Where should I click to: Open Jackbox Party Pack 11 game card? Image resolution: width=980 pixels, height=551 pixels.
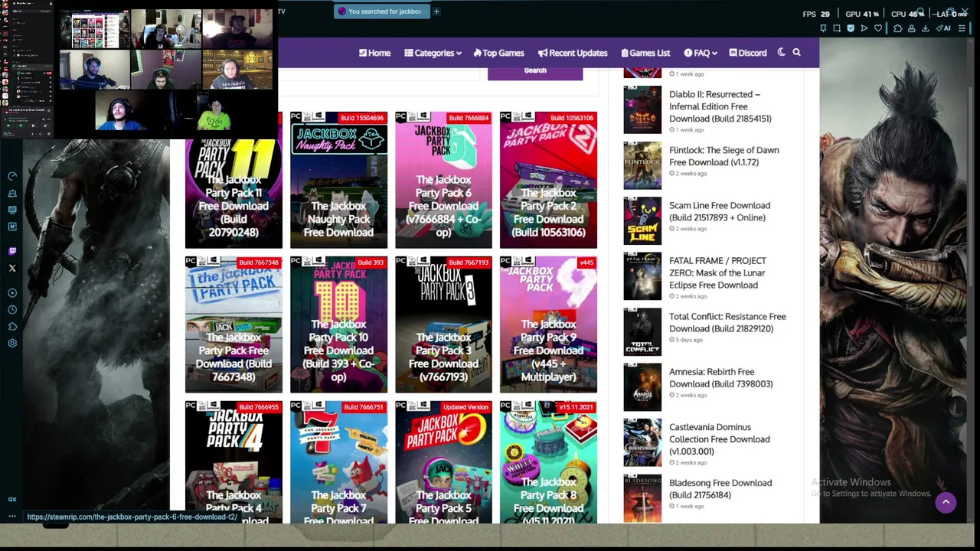click(x=234, y=180)
